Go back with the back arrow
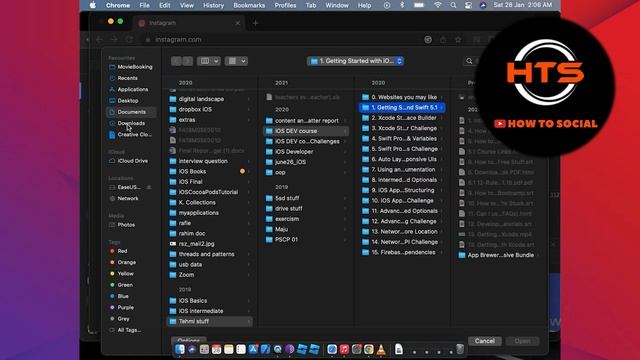The width and height of the screenshot is (640, 360). 176,61
